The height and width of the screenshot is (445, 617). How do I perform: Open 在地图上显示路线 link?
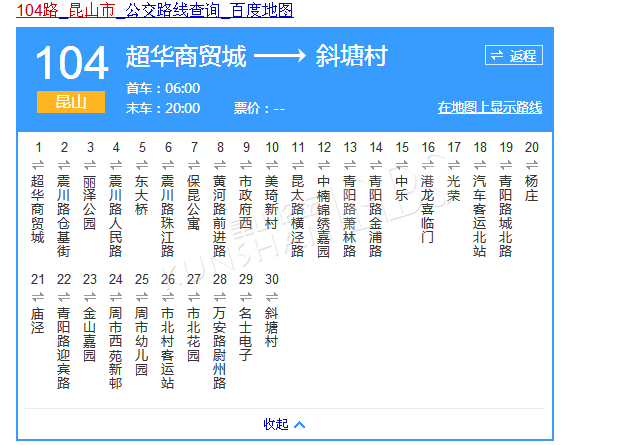coord(490,107)
